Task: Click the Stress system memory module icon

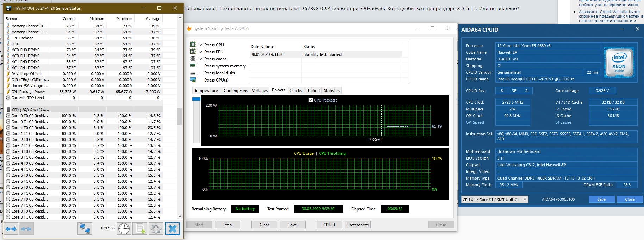Action: click(x=193, y=66)
